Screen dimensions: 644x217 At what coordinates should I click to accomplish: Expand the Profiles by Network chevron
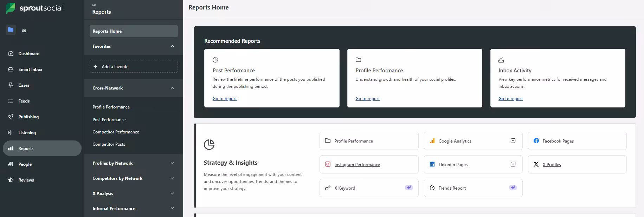[x=172, y=163]
